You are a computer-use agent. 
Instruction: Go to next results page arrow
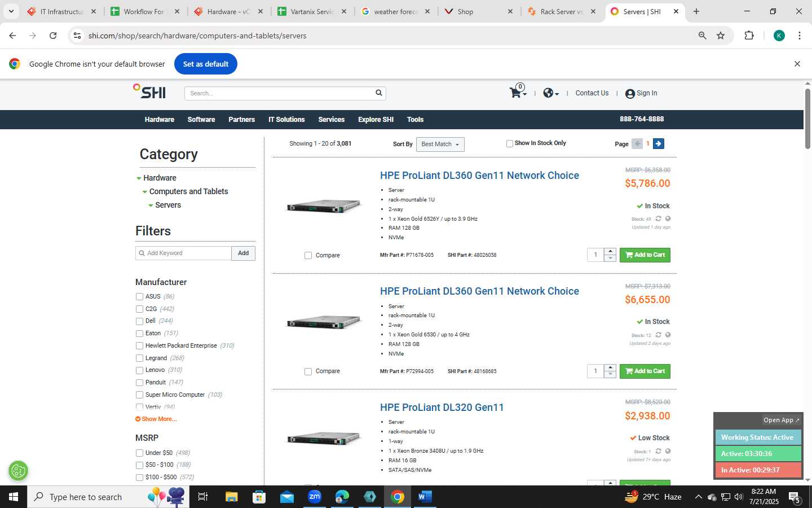tap(658, 143)
